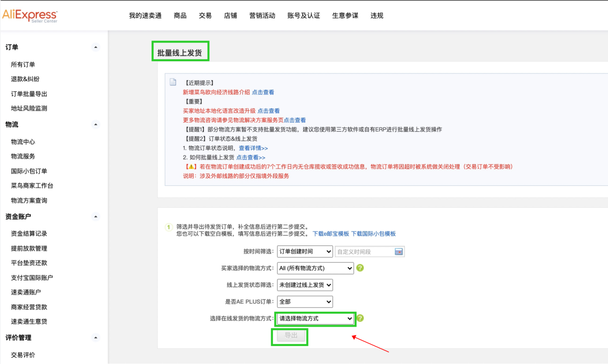The height and width of the screenshot is (364, 608).
Task: Go to 资金结算记录 in sidebar
Action: click(x=29, y=234)
